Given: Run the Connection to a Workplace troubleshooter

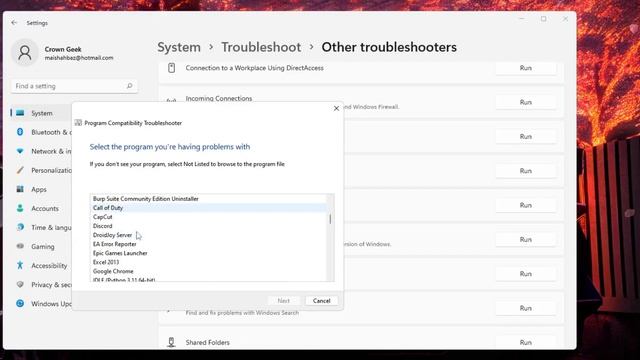Looking at the screenshot, I should [x=526, y=68].
